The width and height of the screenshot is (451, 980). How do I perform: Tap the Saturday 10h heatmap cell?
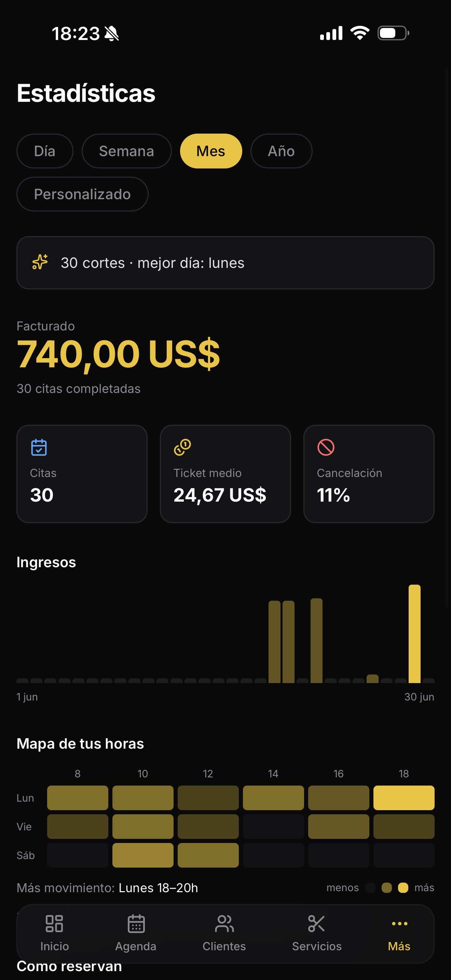point(143,855)
